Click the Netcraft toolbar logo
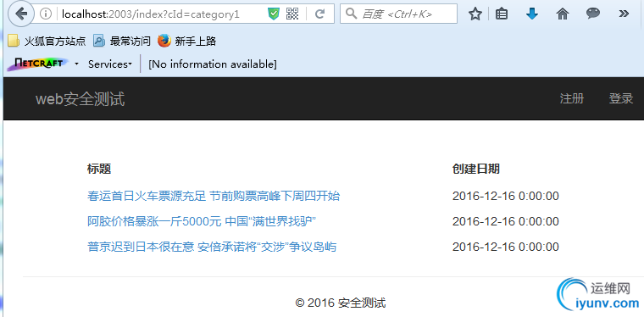This screenshot has width=644, height=317. click(37, 64)
